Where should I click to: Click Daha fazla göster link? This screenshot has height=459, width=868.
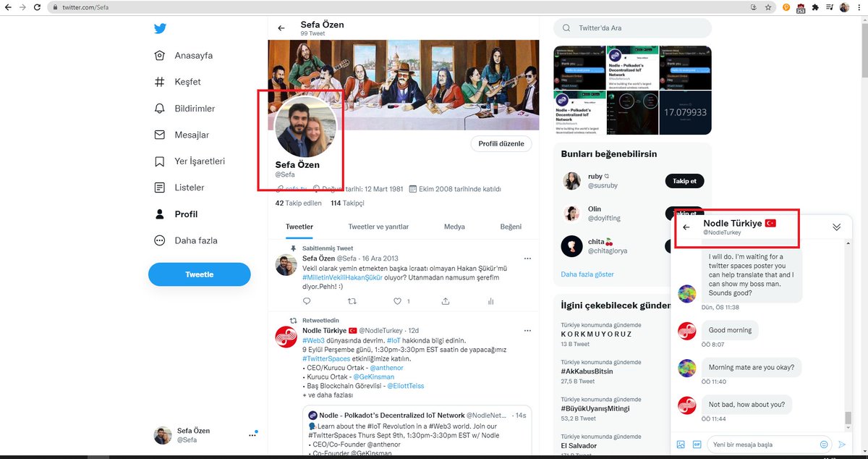tap(587, 275)
